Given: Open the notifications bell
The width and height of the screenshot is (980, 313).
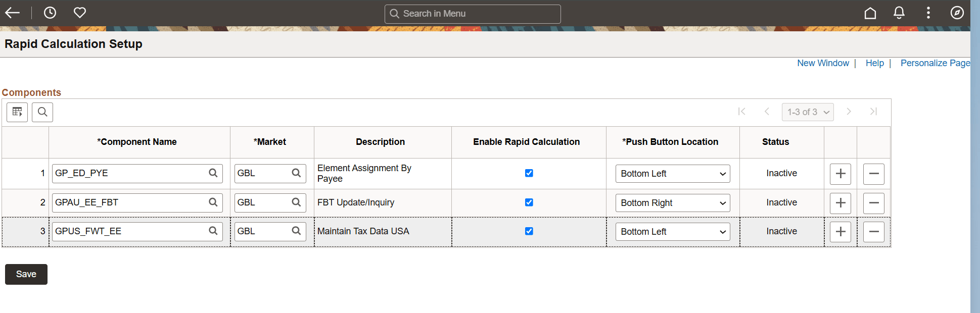Looking at the screenshot, I should [x=899, y=13].
